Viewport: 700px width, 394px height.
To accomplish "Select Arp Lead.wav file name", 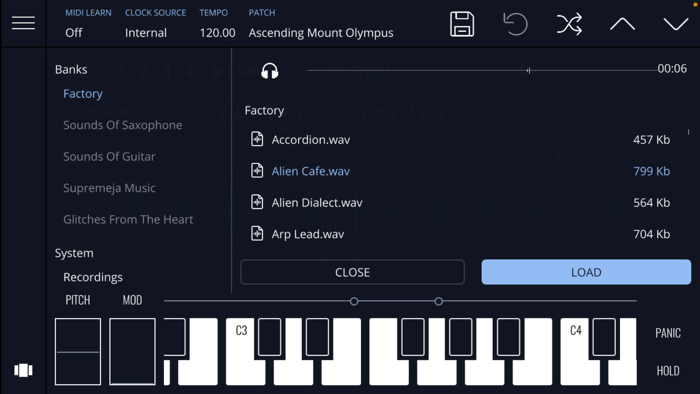I will 308,234.
